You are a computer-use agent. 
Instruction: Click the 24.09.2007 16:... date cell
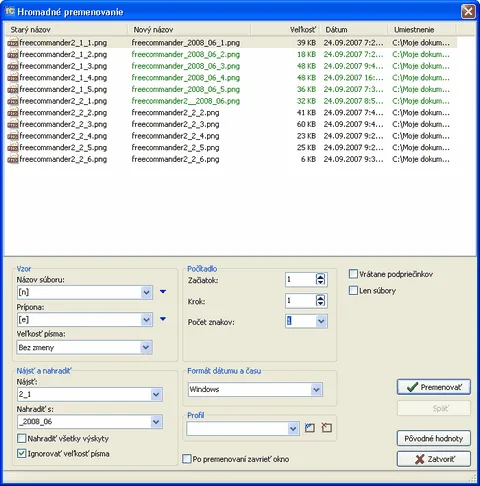pos(353,78)
